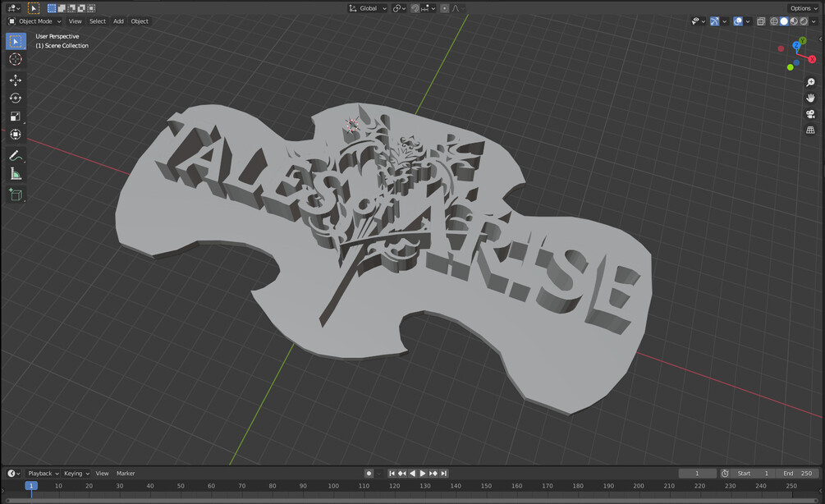This screenshot has height=504, width=825.
Task: Click the current frame number field
Action: click(x=697, y=474)
